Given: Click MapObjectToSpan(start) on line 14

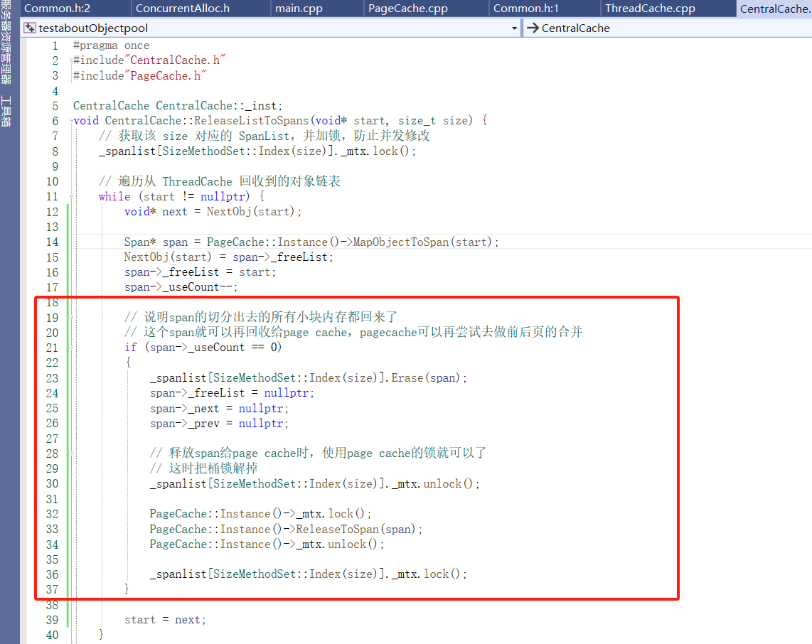Looking at the screenshot, I should point(426,242).
